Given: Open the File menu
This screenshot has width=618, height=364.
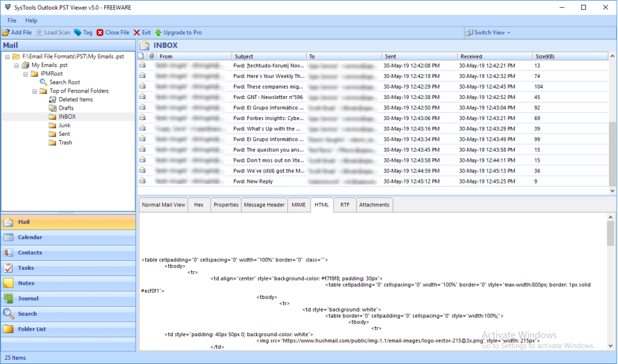Looking at the screenshot, I should (12, 21).
